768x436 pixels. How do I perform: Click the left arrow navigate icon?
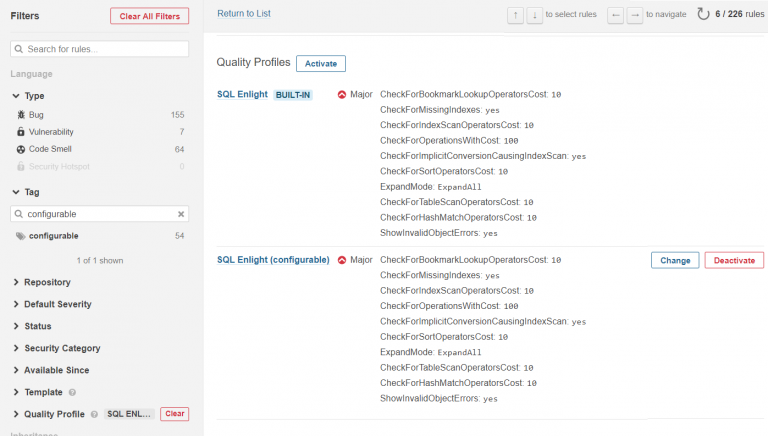(616, 16)
